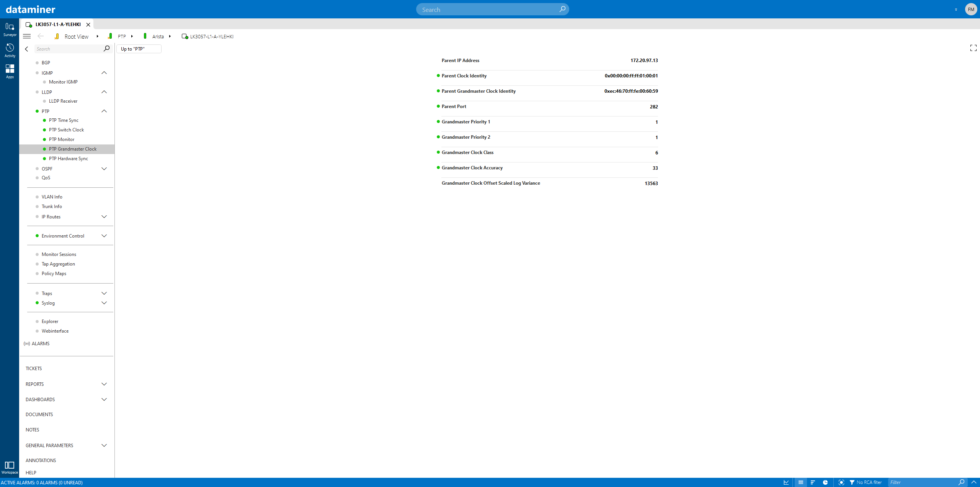Screen dimensions: 980x487
Task: Open the Surveyor sidebar panel
Action: [x=10, y=29]
